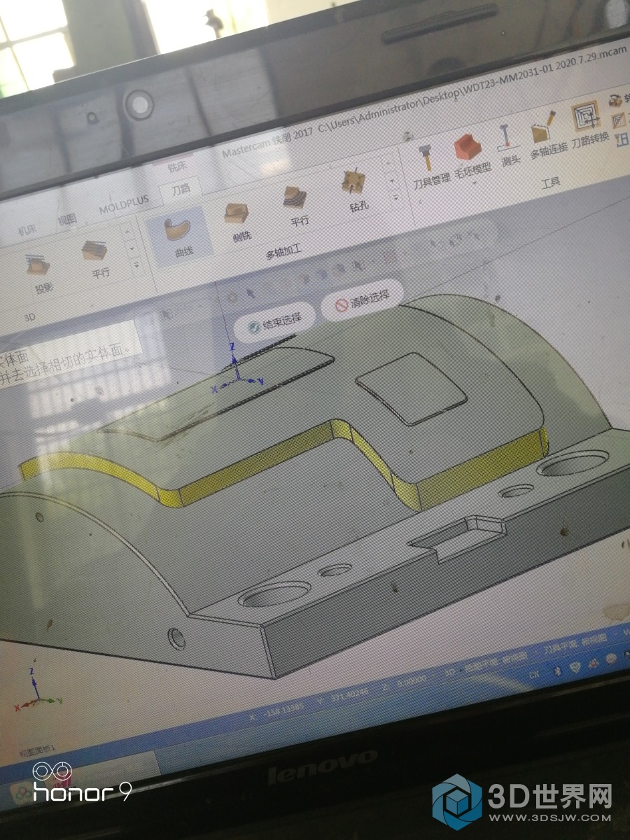The height and width of the screenshot is (840, 630).
Task: Click the Bluetooth tray icon
Action: (x=557, y=670)
